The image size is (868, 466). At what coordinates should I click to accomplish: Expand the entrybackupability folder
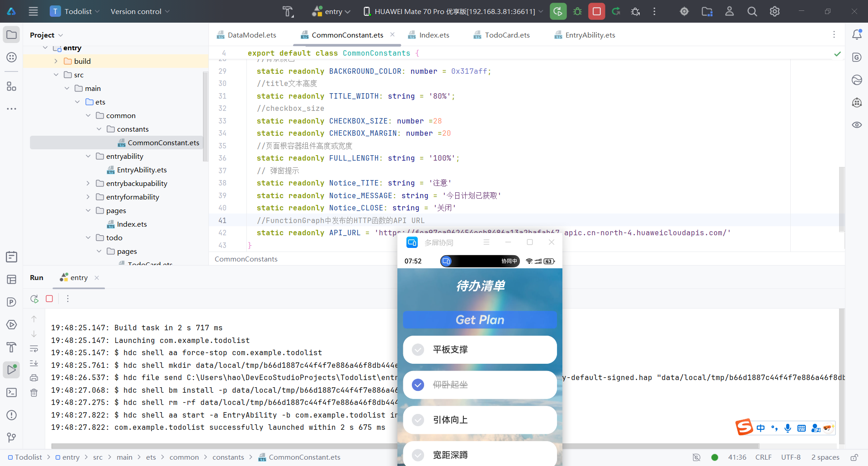pos(88,183)
